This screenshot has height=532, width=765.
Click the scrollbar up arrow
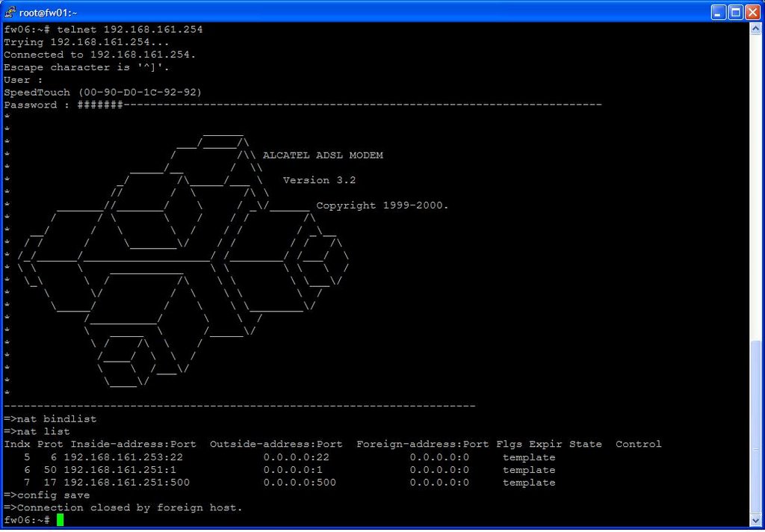(x=755, y=28)
